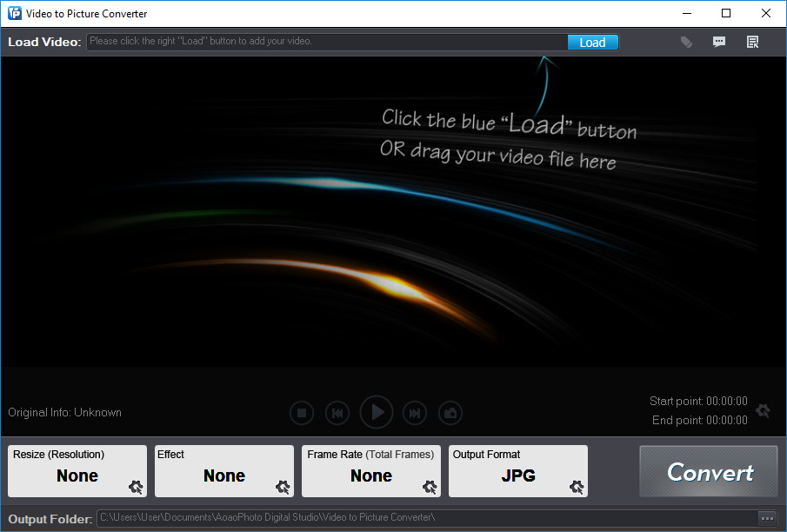Start conversion with the Convert button

pyautogui.click(x=709, y=472)
